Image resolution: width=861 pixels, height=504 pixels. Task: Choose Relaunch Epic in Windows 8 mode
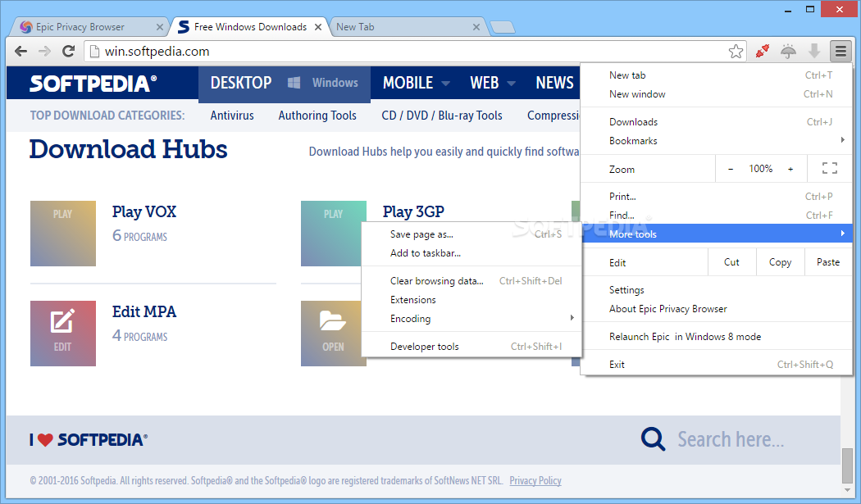coord(717,337)
